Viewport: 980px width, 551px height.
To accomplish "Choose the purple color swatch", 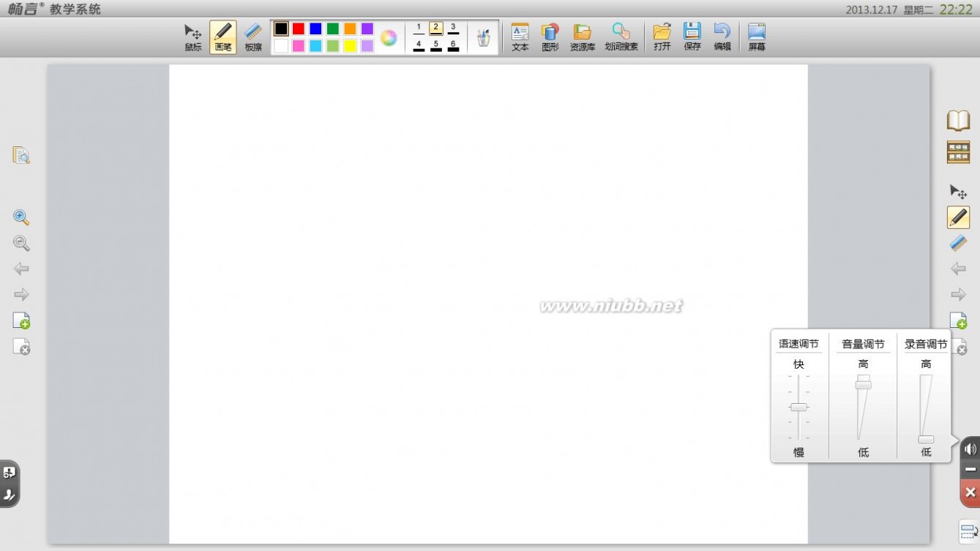I will 367,29.
